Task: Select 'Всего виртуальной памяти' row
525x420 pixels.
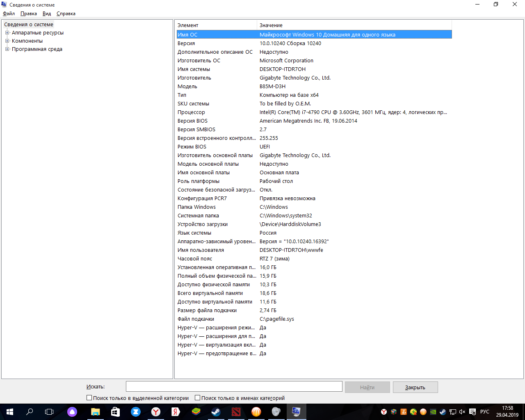Action: 314,293
